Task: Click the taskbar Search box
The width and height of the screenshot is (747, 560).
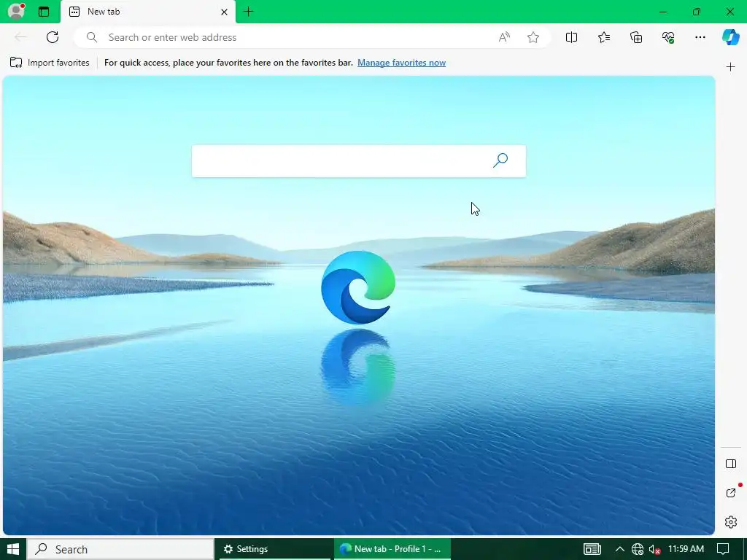Action: tap(120, 549)
